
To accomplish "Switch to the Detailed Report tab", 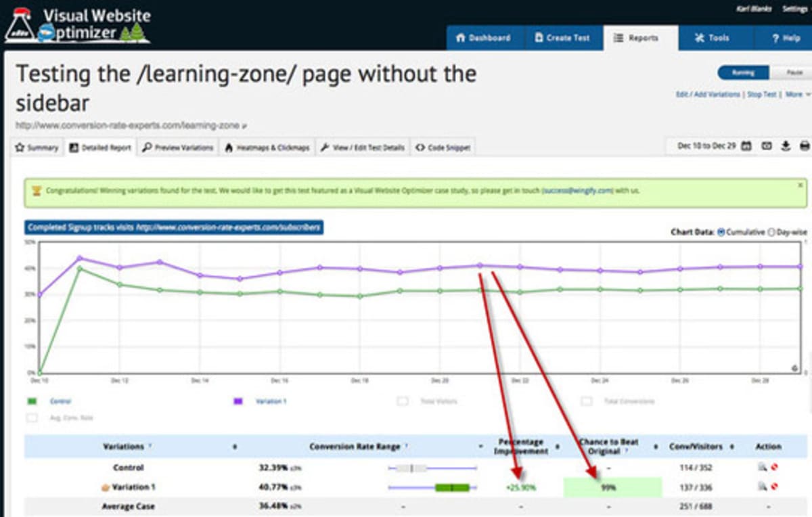I will (100, 147).
